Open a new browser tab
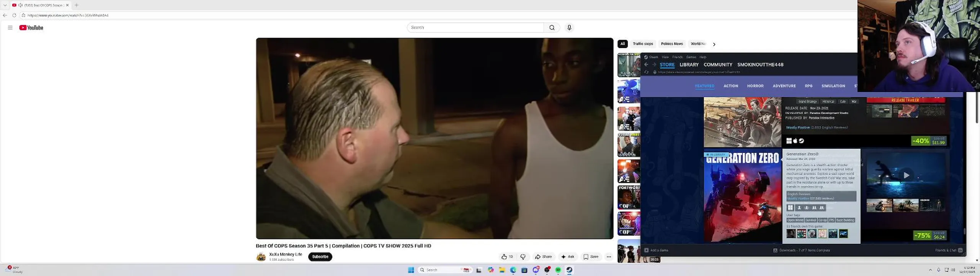The width and height of the screenshot is (980, 276). coord(77,5)
